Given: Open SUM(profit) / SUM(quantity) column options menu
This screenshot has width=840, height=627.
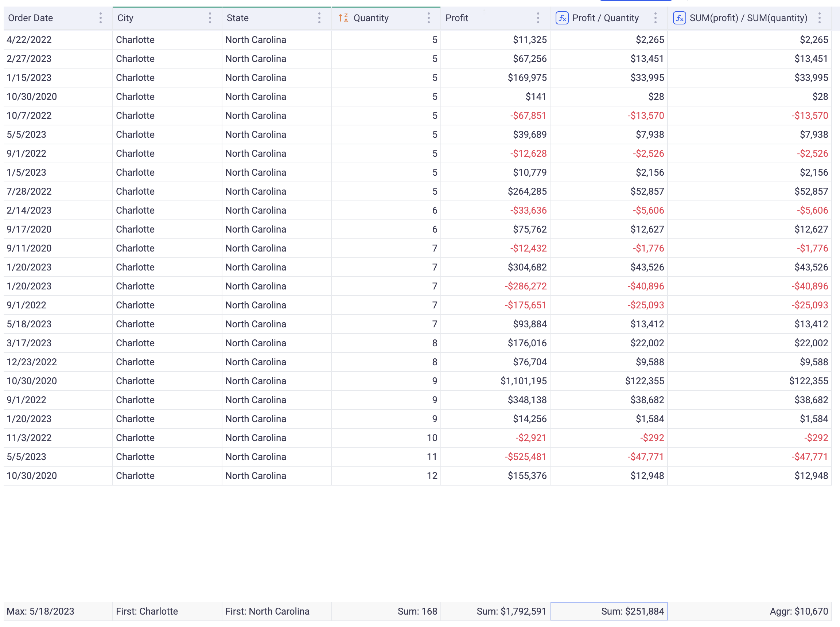Looking at the screenshot, I should pos(819,18).
